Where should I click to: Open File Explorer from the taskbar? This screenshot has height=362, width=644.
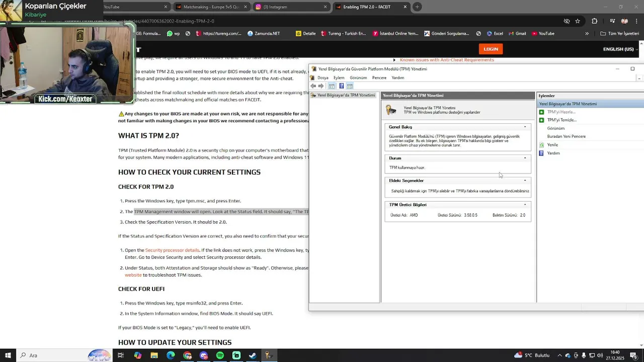(x=154, y=355)
